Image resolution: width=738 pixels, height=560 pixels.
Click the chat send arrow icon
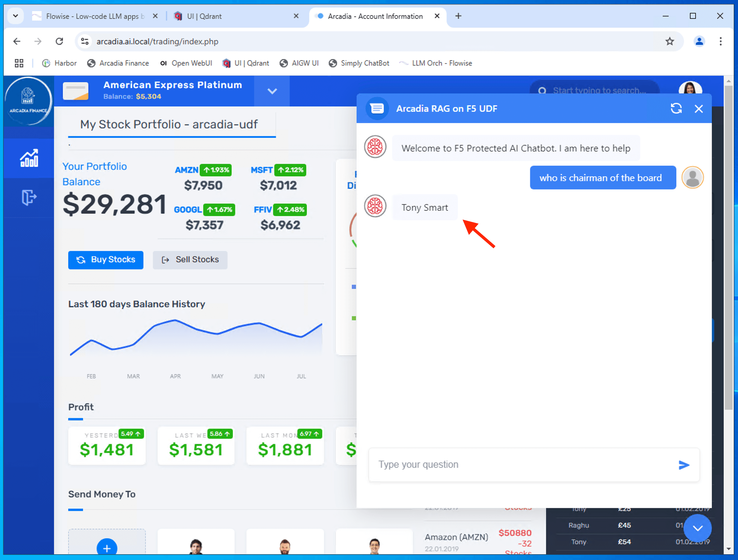click(684, 465)
